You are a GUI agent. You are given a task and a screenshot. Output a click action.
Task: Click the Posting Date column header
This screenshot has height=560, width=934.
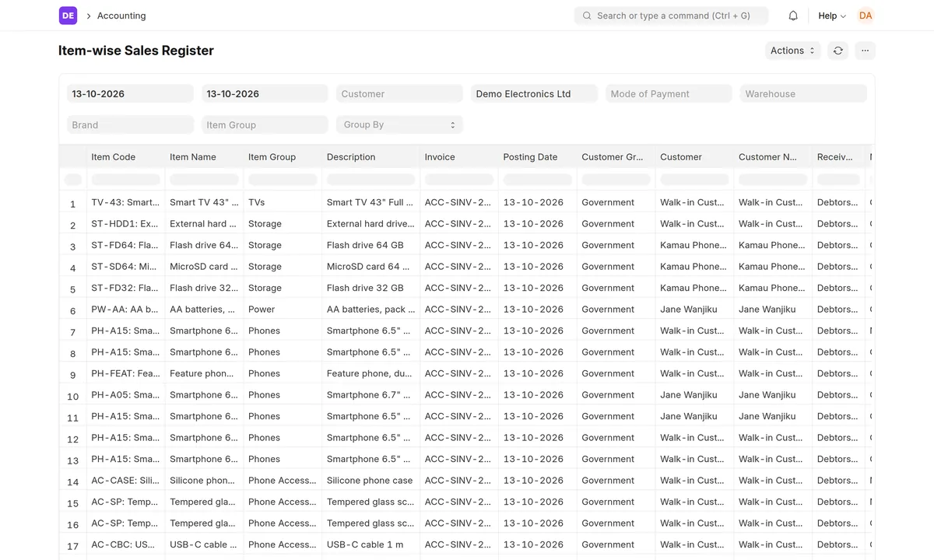(x=538, y=156)
